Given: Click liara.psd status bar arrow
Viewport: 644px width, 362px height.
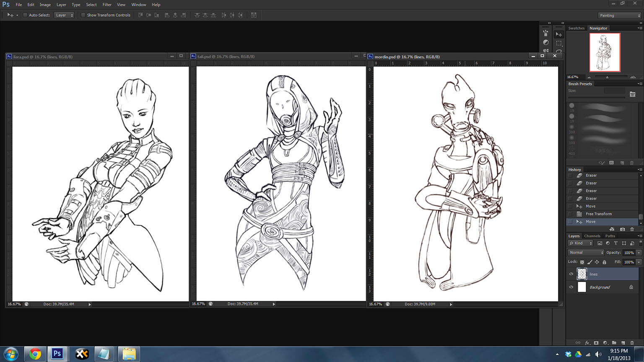Looking at the screenshot, I should (x=90, y=304).
